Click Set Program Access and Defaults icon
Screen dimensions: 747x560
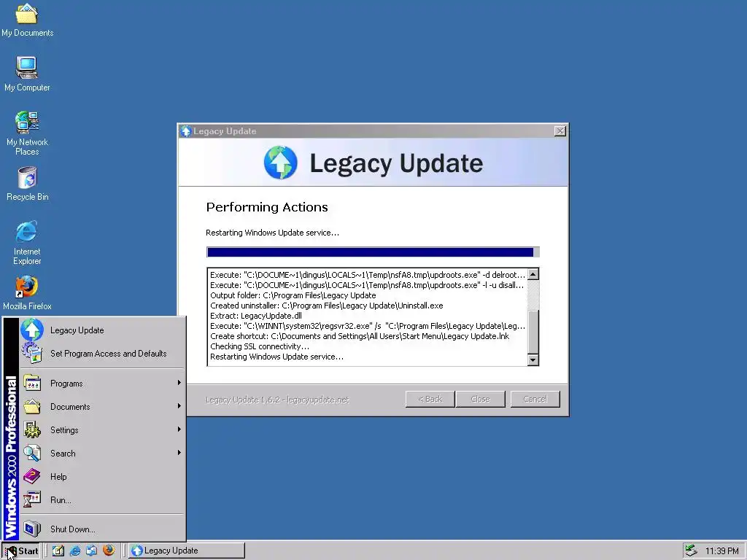point(32,354)
